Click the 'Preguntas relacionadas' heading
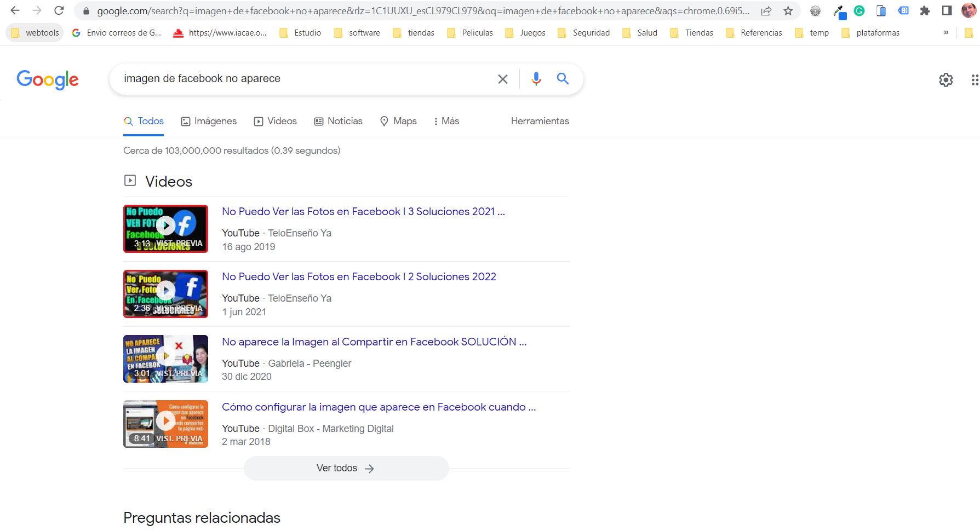This screenshot has width=980, height=531. pos(202,518)
